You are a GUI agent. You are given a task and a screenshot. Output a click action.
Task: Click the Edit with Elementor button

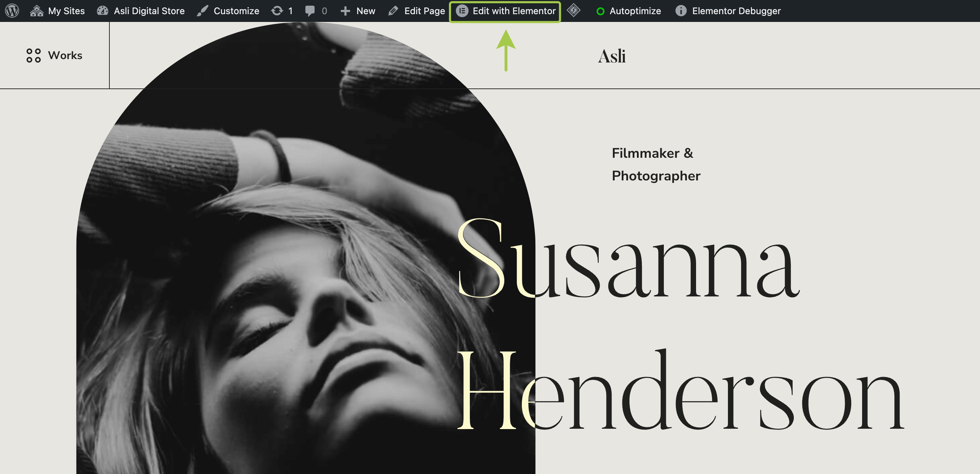[x=514, y=11]
